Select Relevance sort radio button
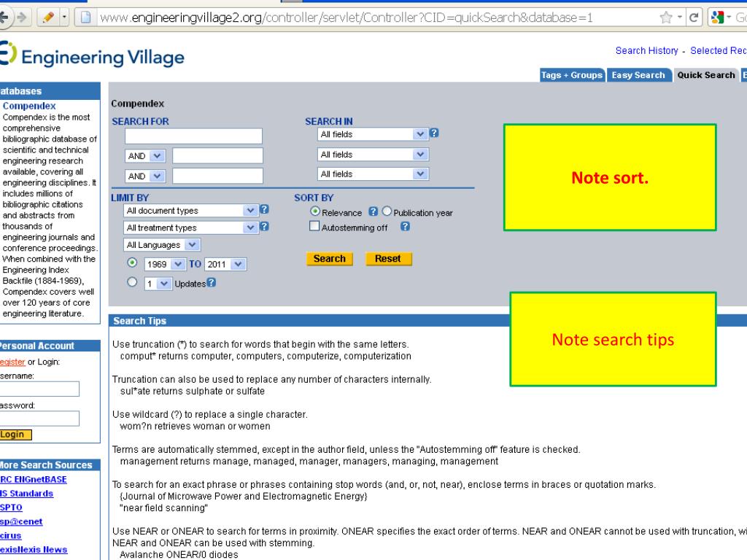Screen dimensions: 747x560 (x=315, y=211)
